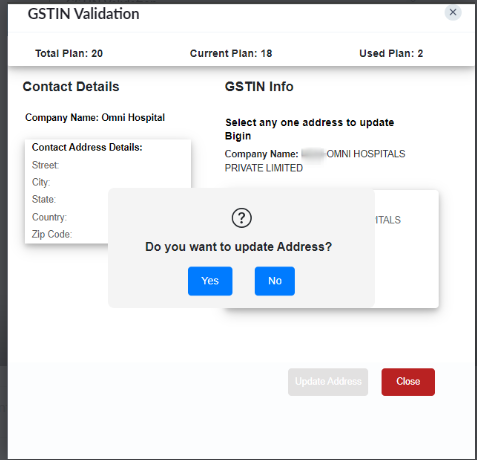The image size is (477, 460).
Task: Click the Contact Address Details header
Action: tap(87, 147)
